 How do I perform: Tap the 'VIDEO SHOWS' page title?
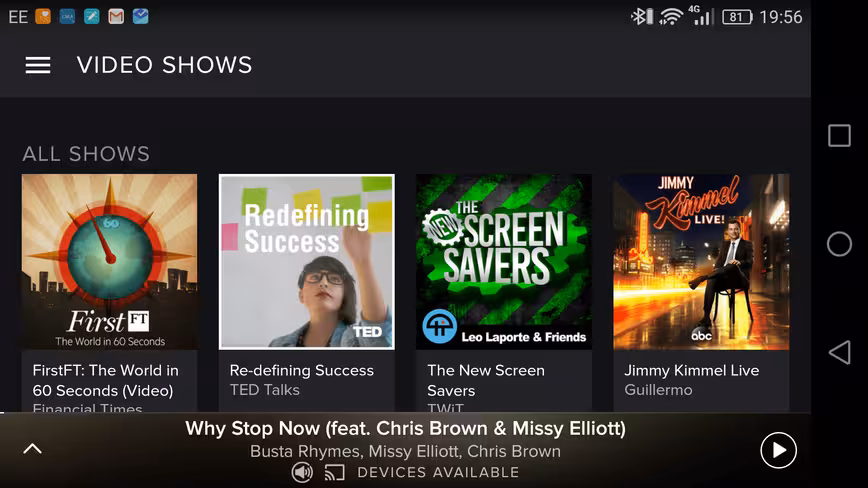164,65
